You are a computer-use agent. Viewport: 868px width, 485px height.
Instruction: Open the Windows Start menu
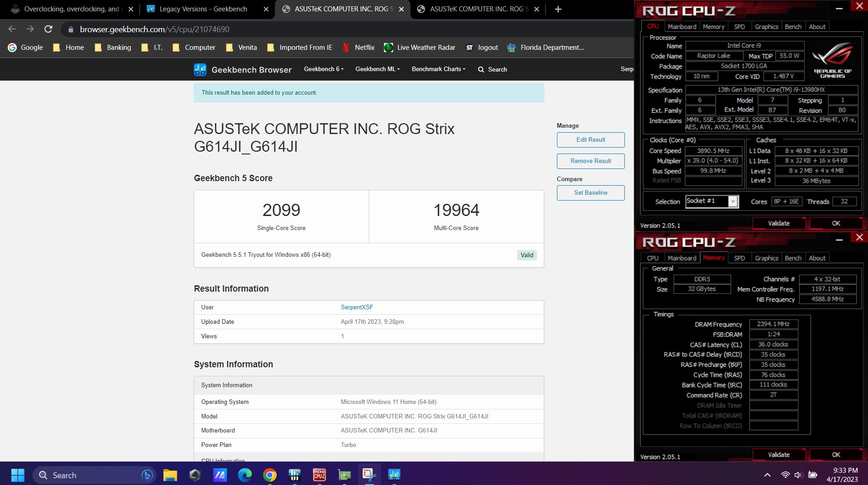click(18, 475)
